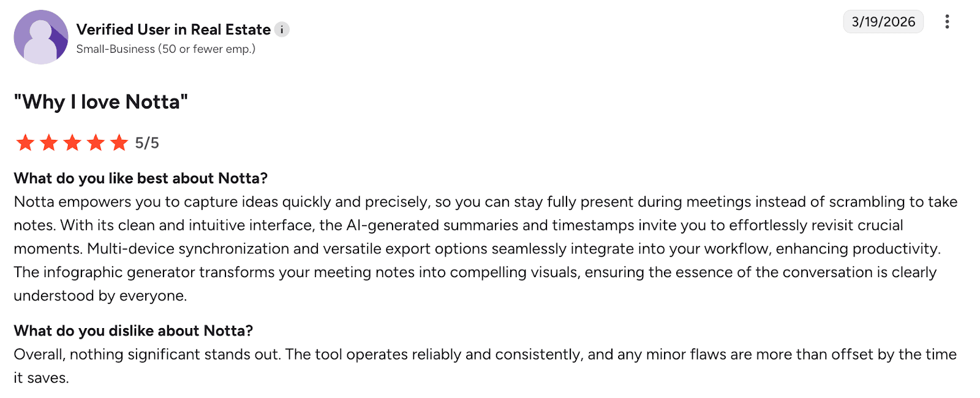
Task: Click the Small-Business company size label
Action: (165, 49)
